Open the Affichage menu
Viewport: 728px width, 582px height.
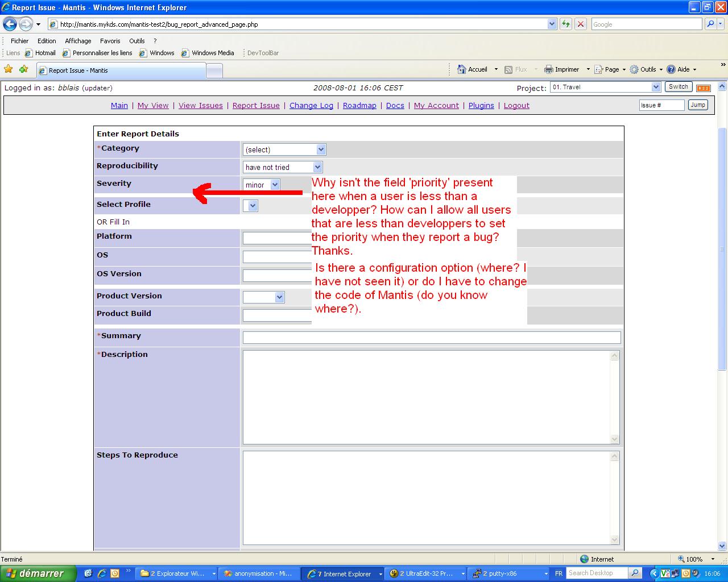click(78, 41)
